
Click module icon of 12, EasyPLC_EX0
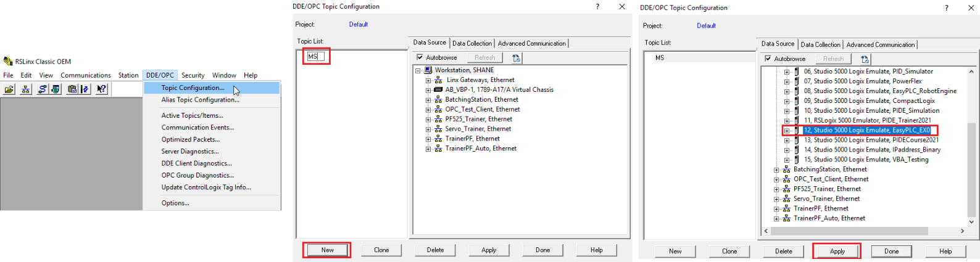[x=797, y=131]
